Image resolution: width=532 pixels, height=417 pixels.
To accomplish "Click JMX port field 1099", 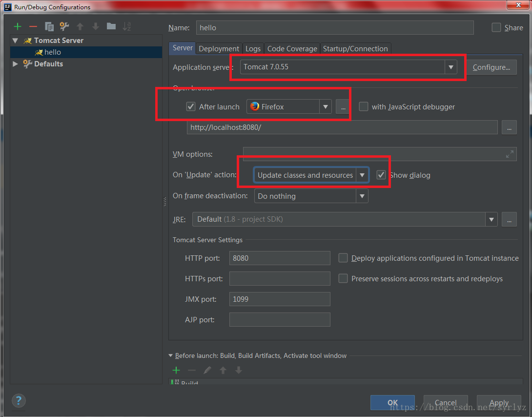I will [x=280, y=299].
